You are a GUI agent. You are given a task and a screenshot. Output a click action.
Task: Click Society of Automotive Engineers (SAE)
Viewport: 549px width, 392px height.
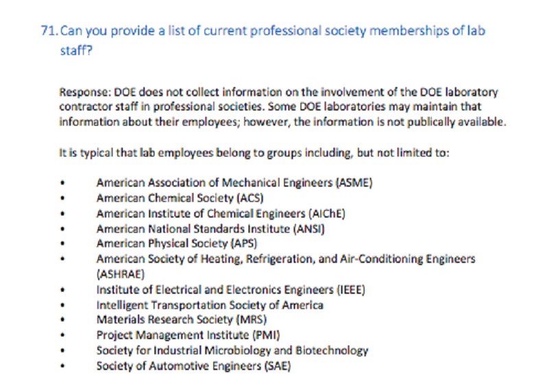pyautogui.click(x=194, y=366)
